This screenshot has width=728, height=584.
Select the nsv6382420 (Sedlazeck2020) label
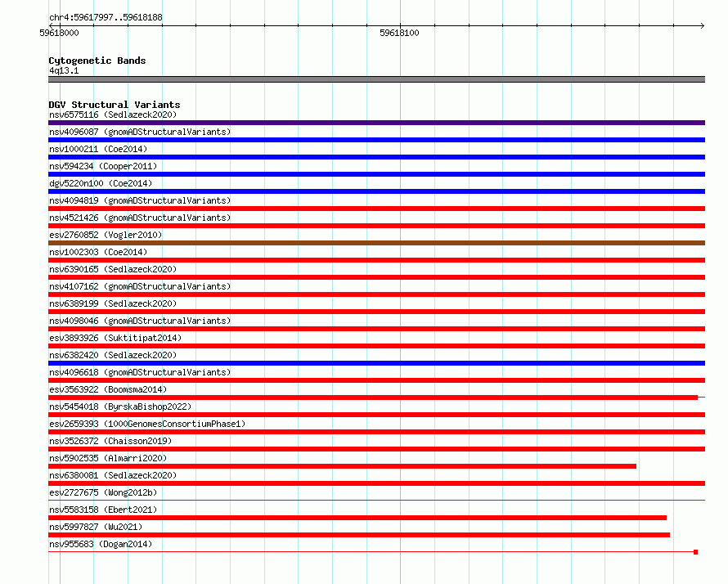click(113, 355)
